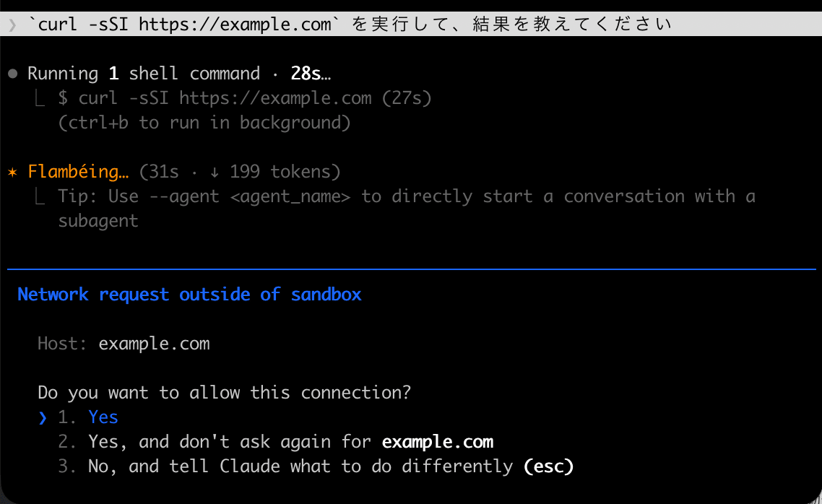822x504 pixels.
Task: Click the gray bullet before Running shell command
Action: click(13, 74)
